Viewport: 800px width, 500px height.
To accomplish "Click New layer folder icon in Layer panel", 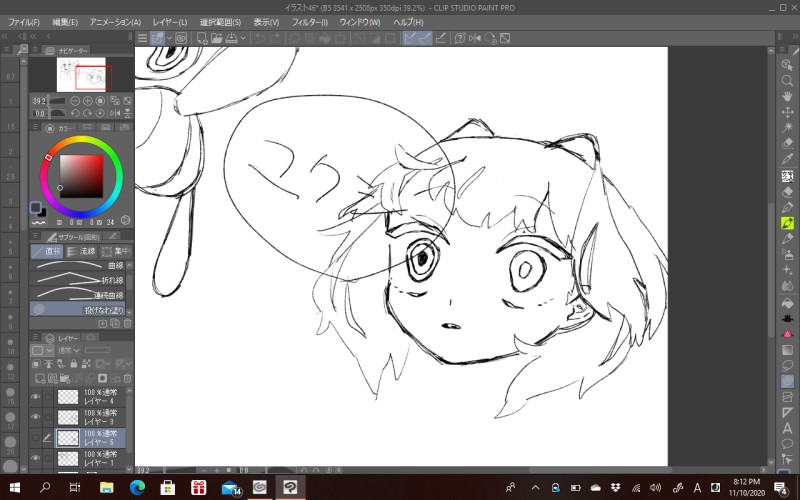I will tap(65, 378).
